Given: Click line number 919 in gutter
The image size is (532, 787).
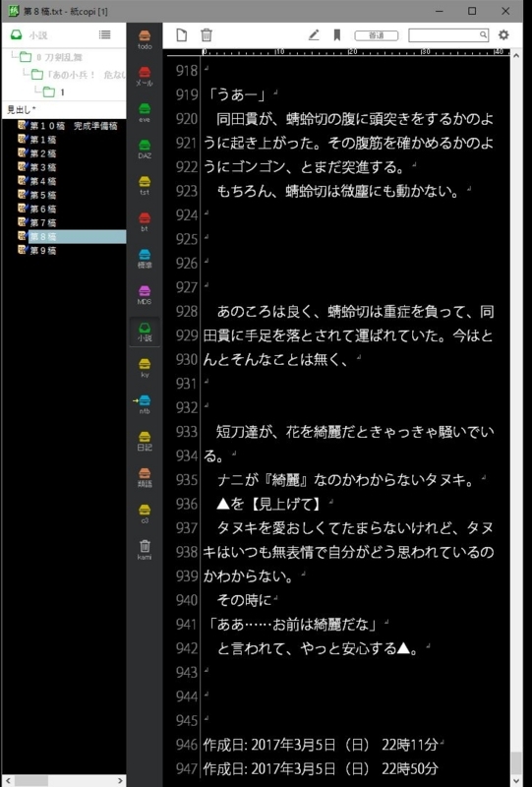Looking at the screenshot, I should click(186, 94).
